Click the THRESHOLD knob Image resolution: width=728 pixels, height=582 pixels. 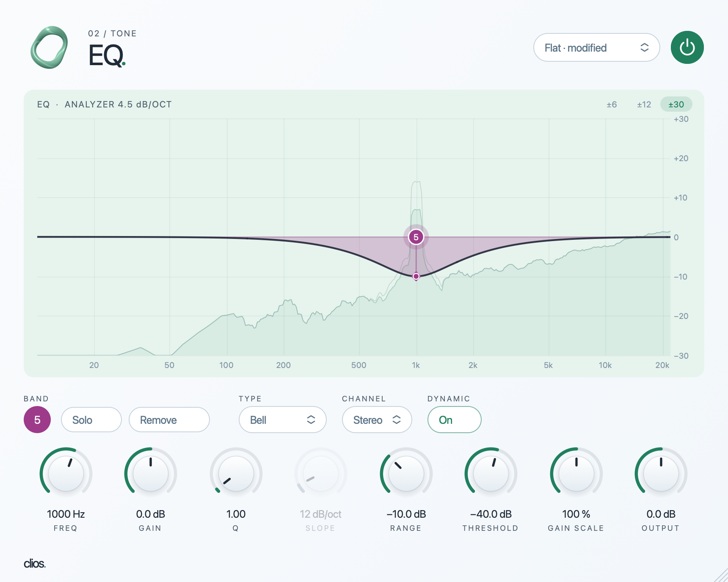click(x=491, y=474)
